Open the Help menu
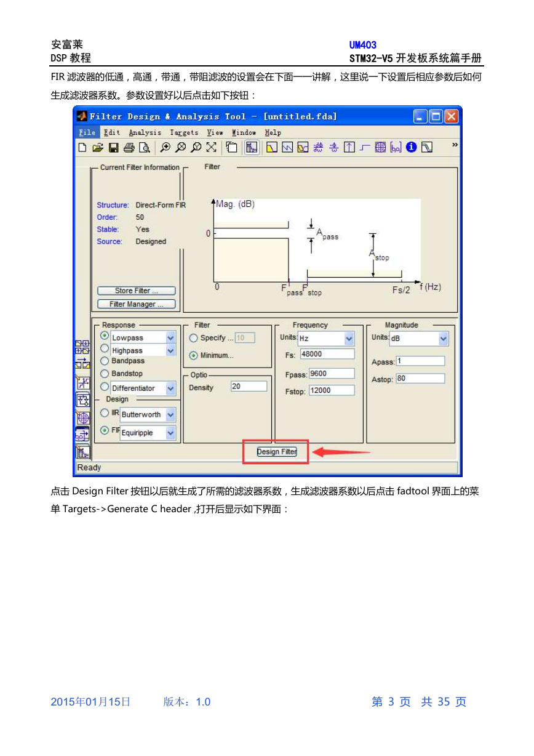Viewport: 534px width, 756px height. [x=273, y=132]
